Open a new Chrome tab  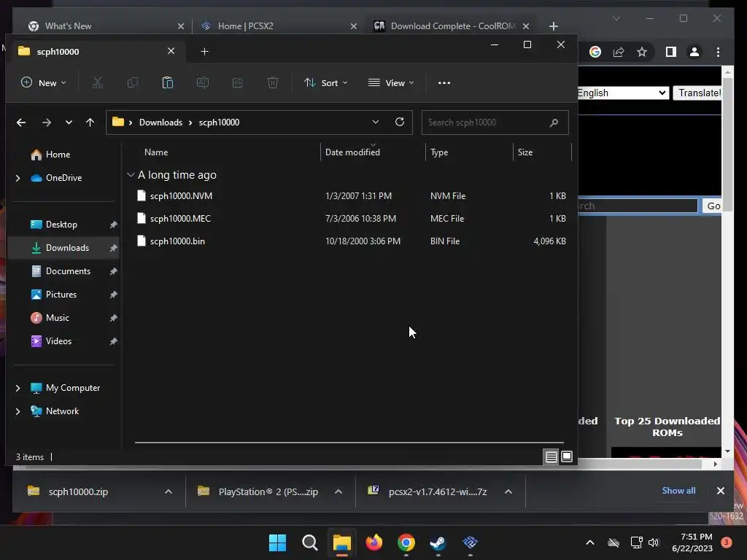click(x=553, y=26)
